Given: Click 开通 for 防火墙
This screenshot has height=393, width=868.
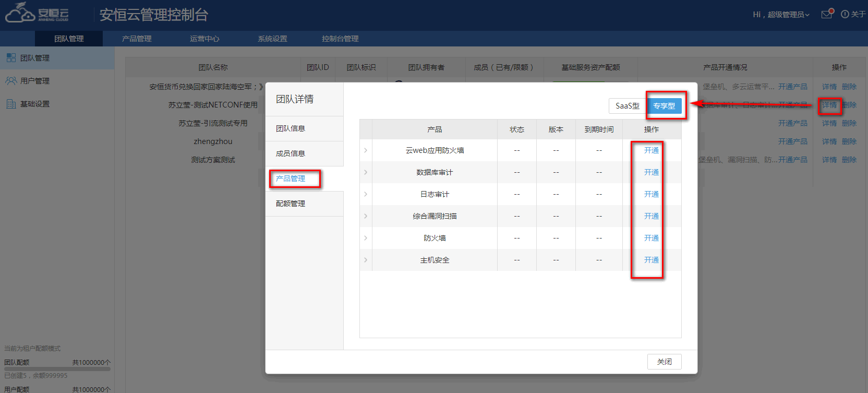Looking at the screenshot, I should click(x=652, y=238).
